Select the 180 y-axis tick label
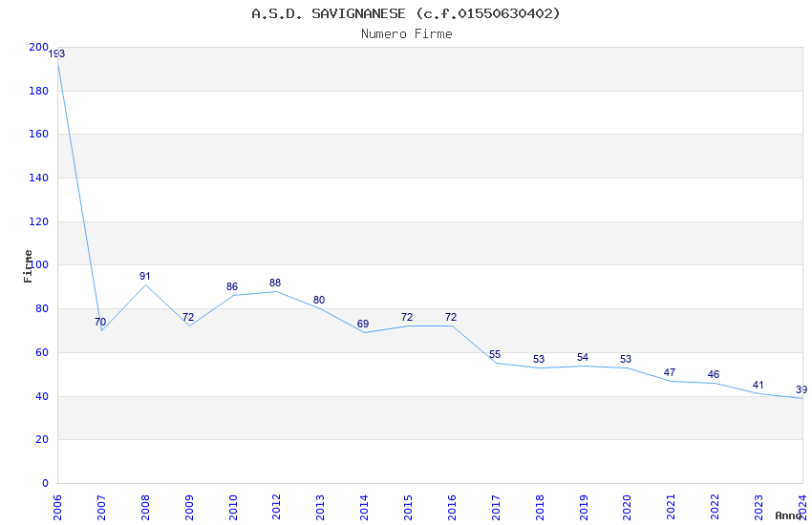Image resolution: width=812 pixels, height=525 pixels. click(x=38, y=91)
